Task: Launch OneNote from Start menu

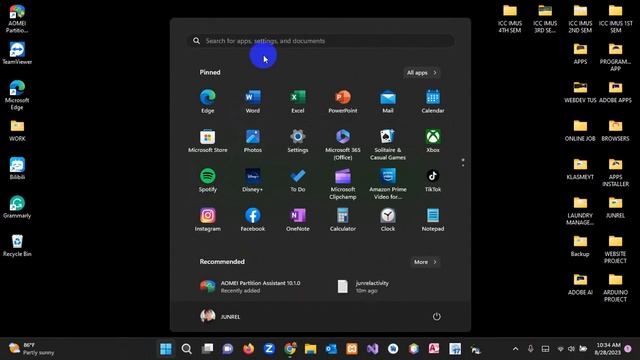Action: (298, 220)
